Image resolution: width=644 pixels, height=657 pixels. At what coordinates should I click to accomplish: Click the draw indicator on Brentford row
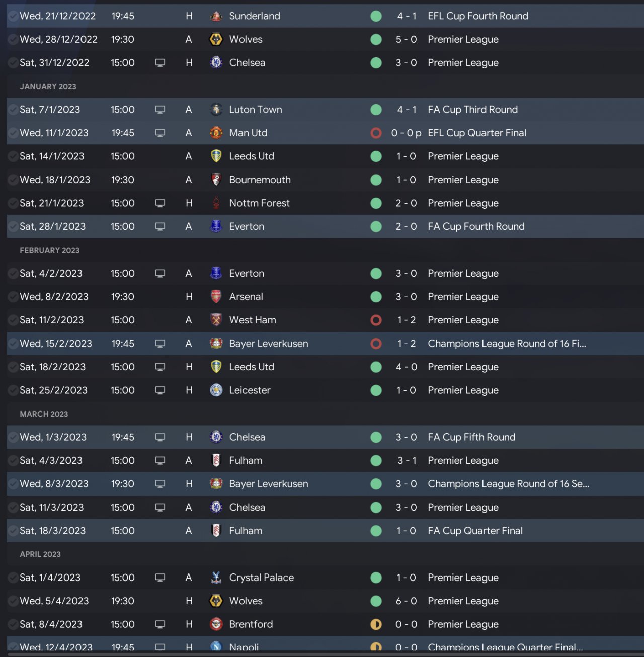tap(376, 624)
